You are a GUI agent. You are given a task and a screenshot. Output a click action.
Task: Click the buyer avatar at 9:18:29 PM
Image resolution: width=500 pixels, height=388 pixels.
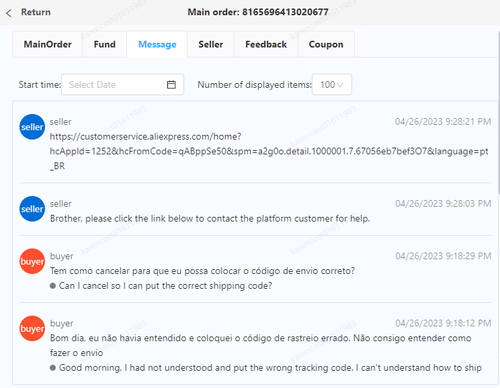click(x=32, y=261)
